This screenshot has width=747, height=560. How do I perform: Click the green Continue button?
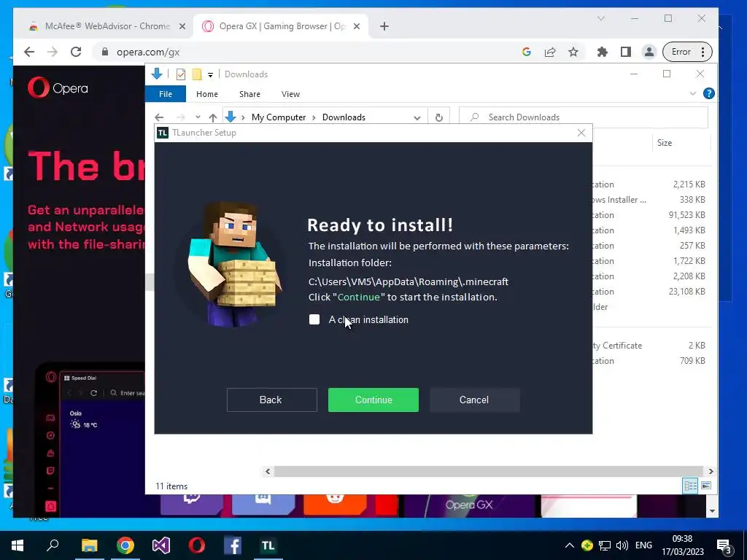373,400
